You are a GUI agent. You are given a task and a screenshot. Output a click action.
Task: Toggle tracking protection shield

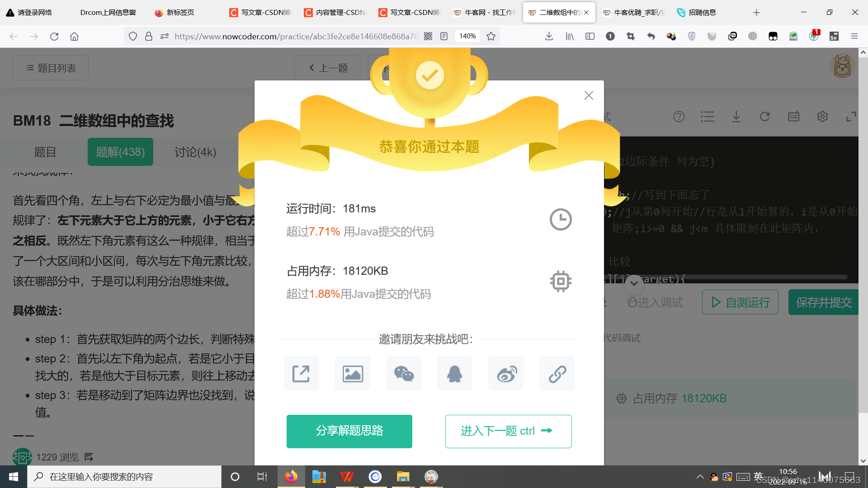[x=132, y=36]
